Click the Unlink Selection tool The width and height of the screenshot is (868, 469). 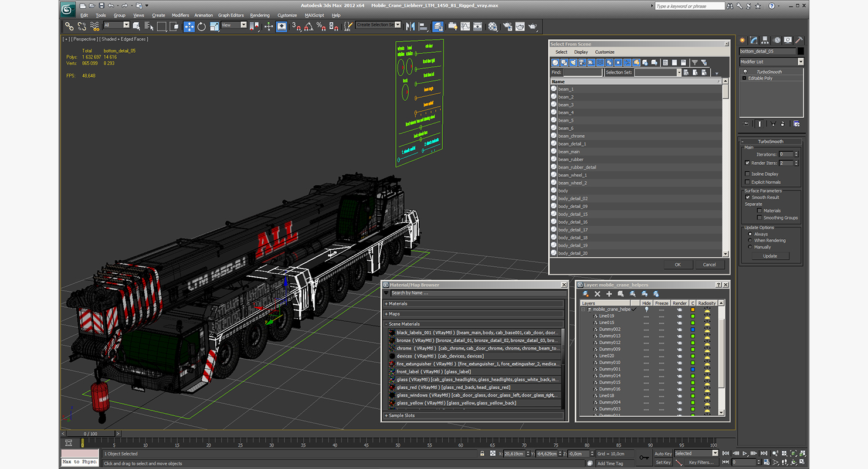coord(82,26)
